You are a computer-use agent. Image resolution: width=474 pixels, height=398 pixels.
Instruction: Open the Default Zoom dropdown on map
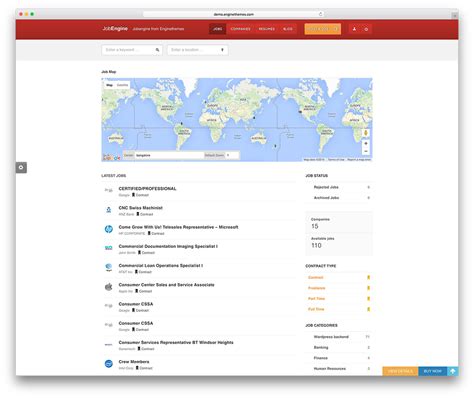pyautogui.click(x=232, y=155)
